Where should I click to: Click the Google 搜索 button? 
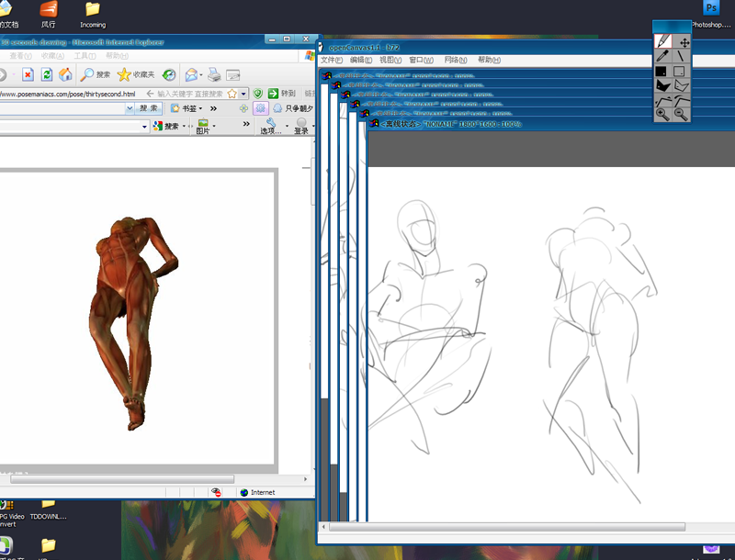(167, 126)
